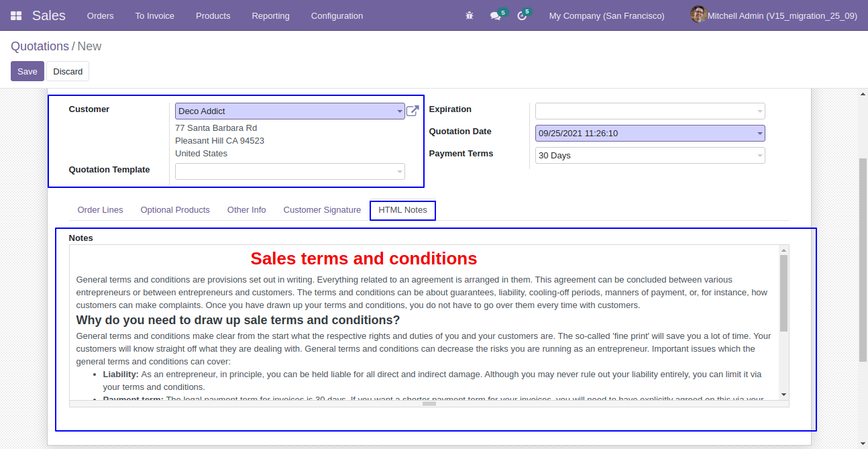Click the Payment Terms label

tap(461, 154)
